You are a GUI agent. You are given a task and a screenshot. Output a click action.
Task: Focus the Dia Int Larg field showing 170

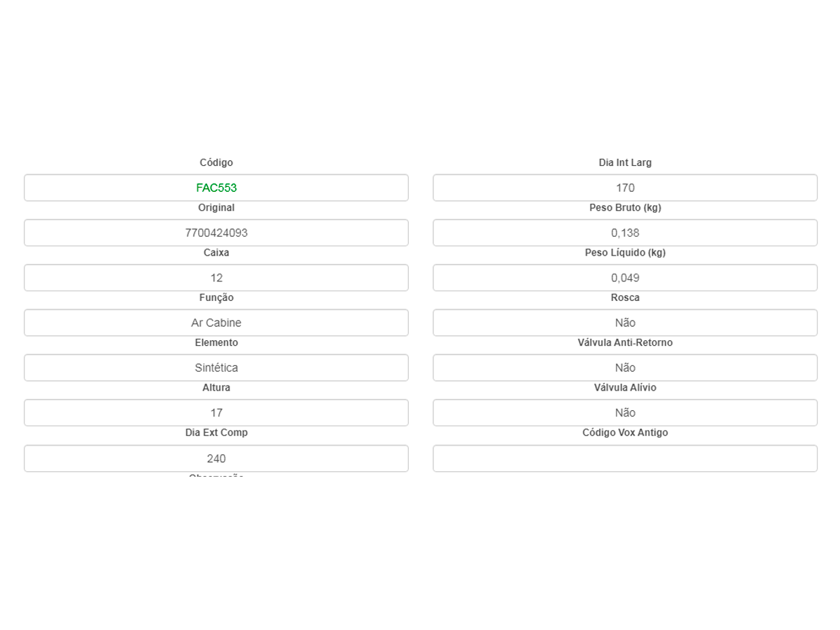[625, 188]
